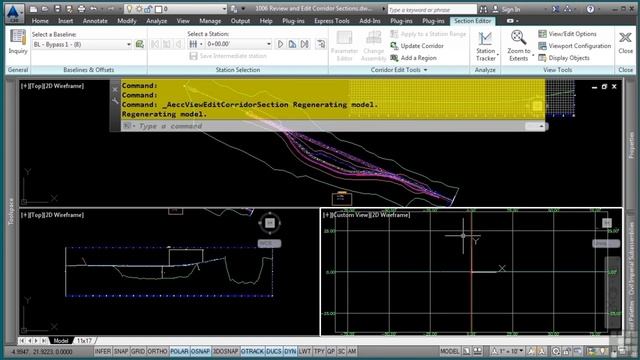Go to next station play arrow
640x360 pixels.
pos(280,44)
